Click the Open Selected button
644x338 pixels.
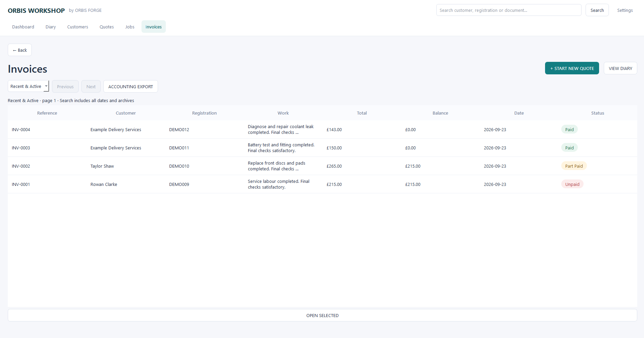pyautogui.click(x=323, y=315)
